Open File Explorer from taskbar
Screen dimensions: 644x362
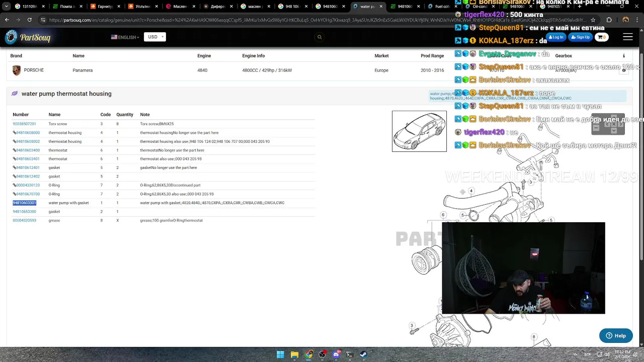294,354
